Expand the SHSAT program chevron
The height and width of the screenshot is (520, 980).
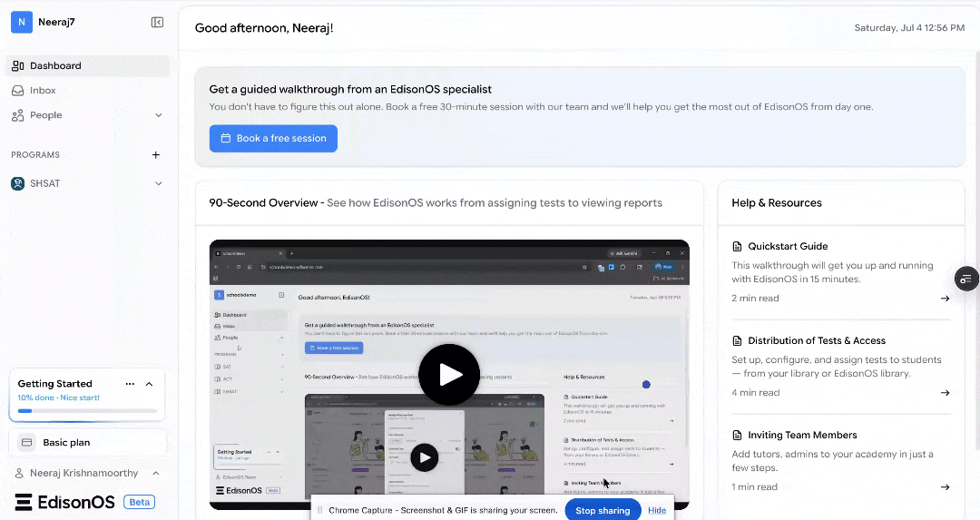(x=159, y=183)
